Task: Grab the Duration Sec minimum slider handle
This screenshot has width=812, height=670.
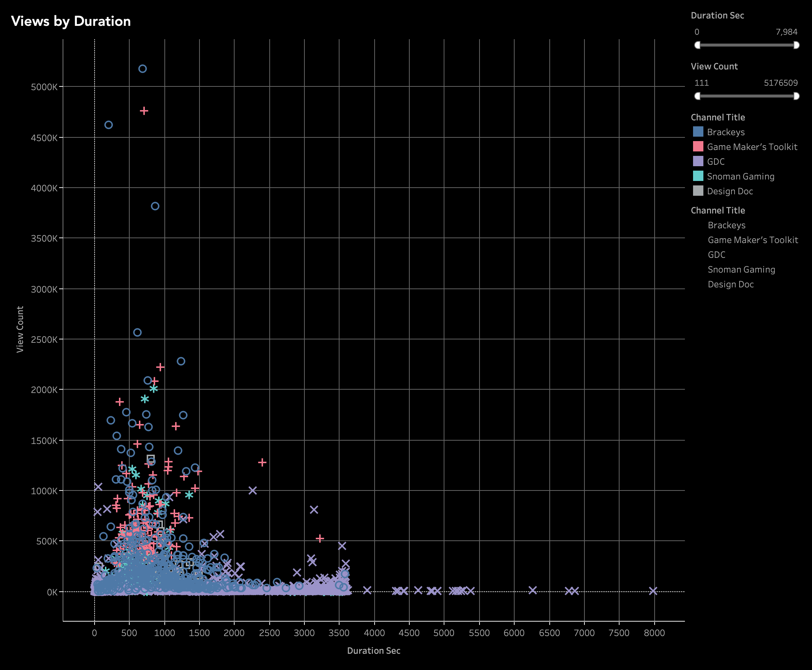Action: (697, 45)
